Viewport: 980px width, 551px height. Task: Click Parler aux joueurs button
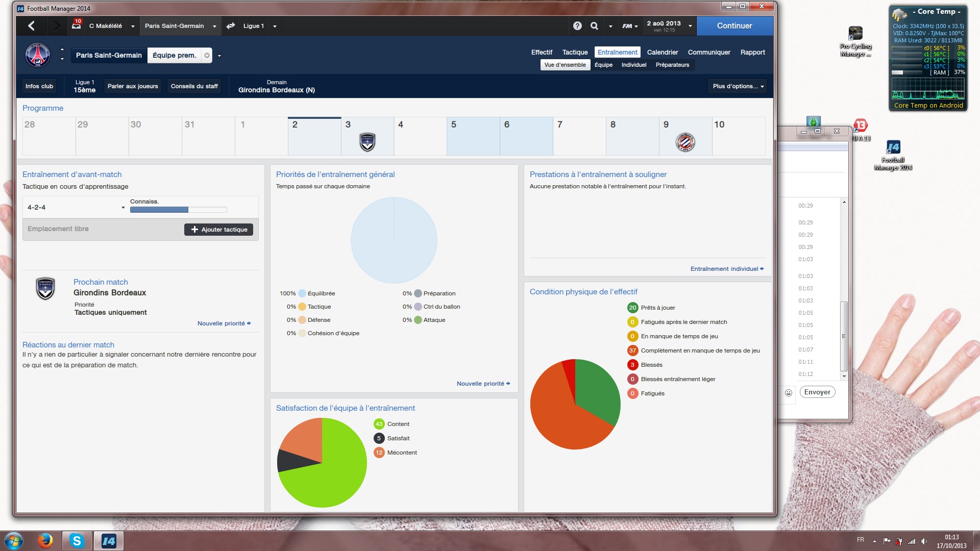coord(133,86)
